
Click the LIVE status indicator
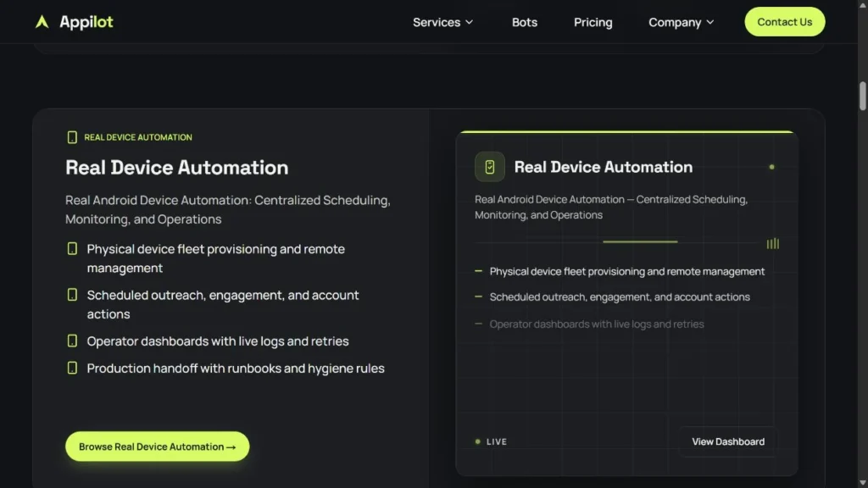click(491, 441)
